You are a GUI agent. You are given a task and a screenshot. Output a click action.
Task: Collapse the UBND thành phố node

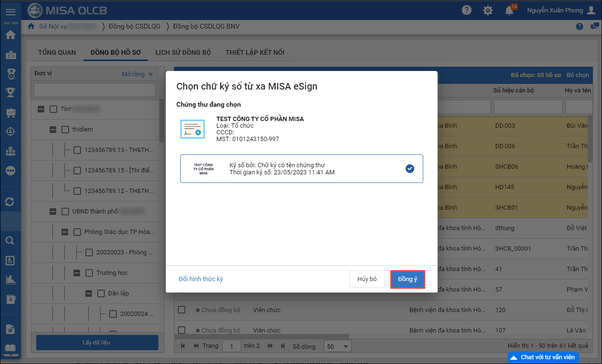coord(53,212)
